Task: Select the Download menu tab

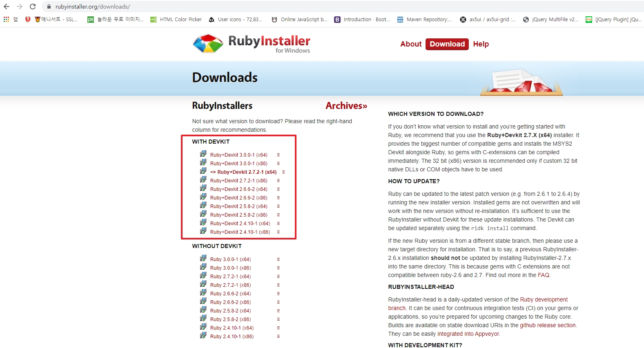Action: click(x=447, y=44)
